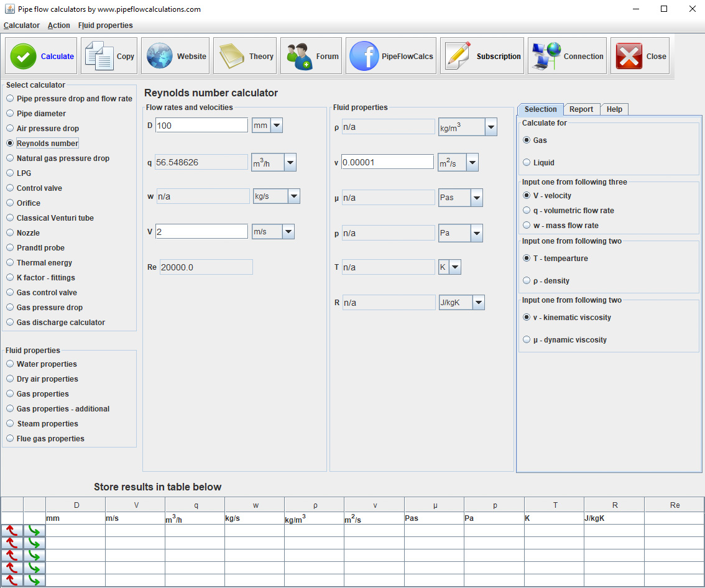The width and height of the screenshot is (705, 588).
Task: Click the Connection computers icon
Action: tap(546, 56)
